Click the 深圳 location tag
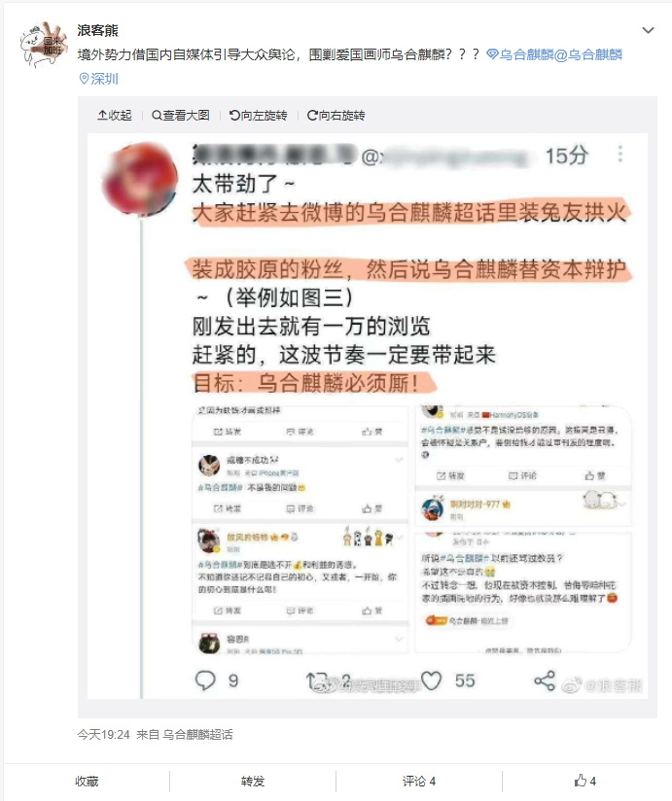This screenshot has height=801, width=672. [98, 79]
